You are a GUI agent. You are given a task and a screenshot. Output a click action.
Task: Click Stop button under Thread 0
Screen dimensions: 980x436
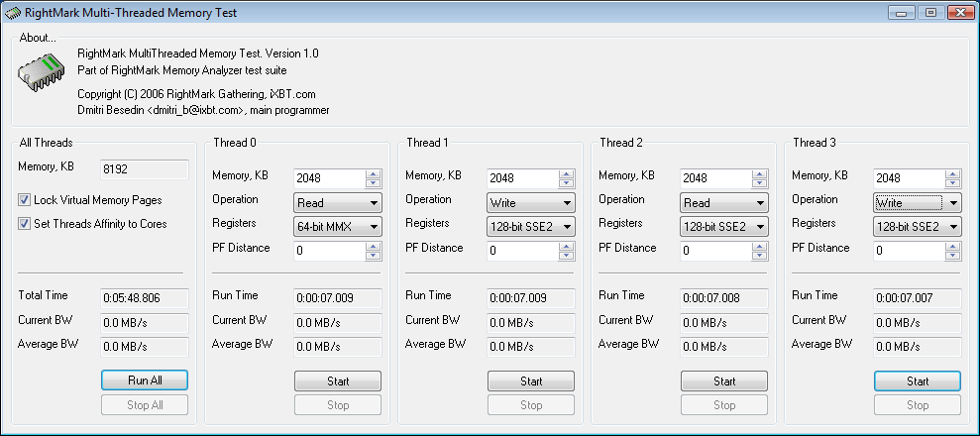[x=338, y=405]
